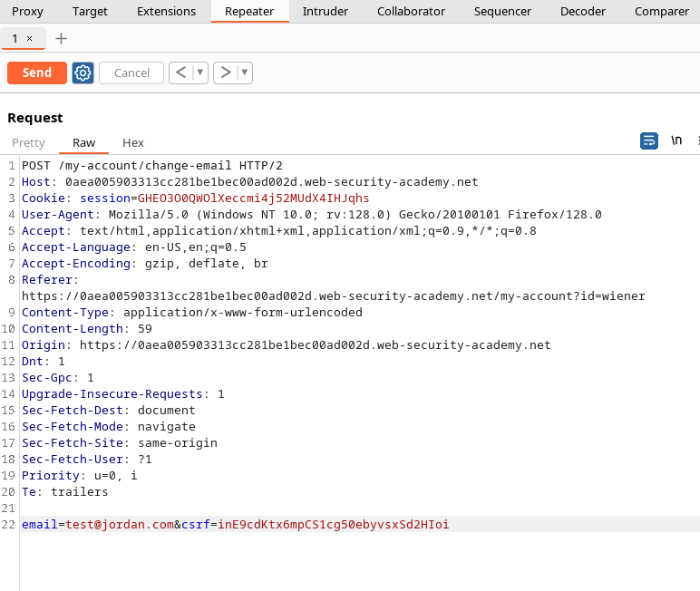This screenshot has width=700, height=591.
Task: Click the email and csrf body line
Action: click(x=235, y=525)
